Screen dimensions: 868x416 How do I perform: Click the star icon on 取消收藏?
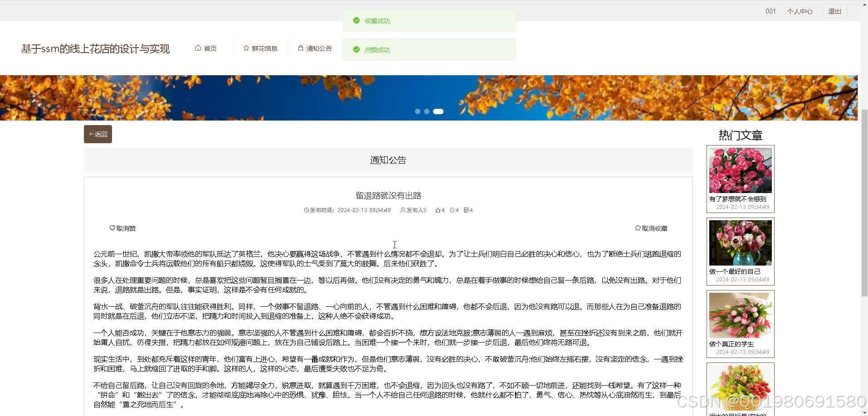point(638,228)
